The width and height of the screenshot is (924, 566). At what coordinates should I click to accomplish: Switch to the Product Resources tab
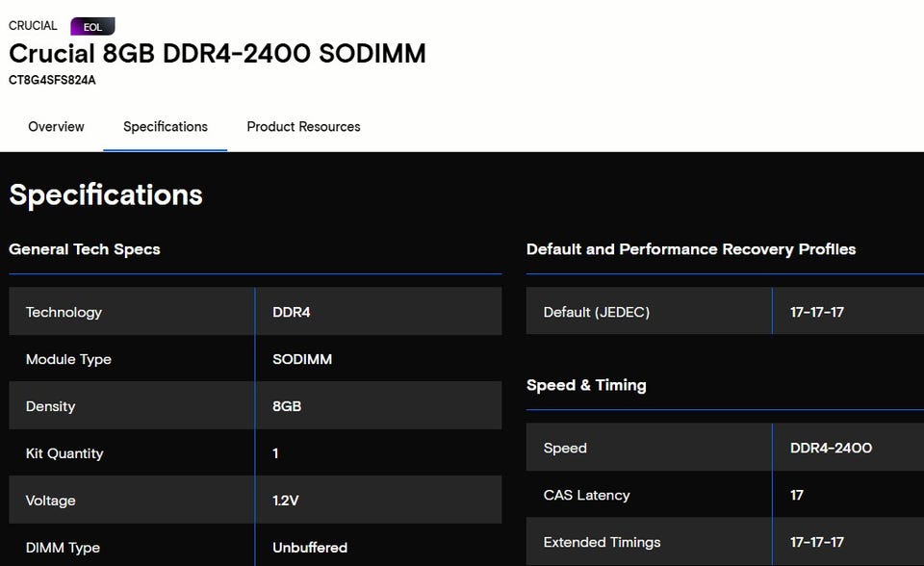(x=303, y=127)
